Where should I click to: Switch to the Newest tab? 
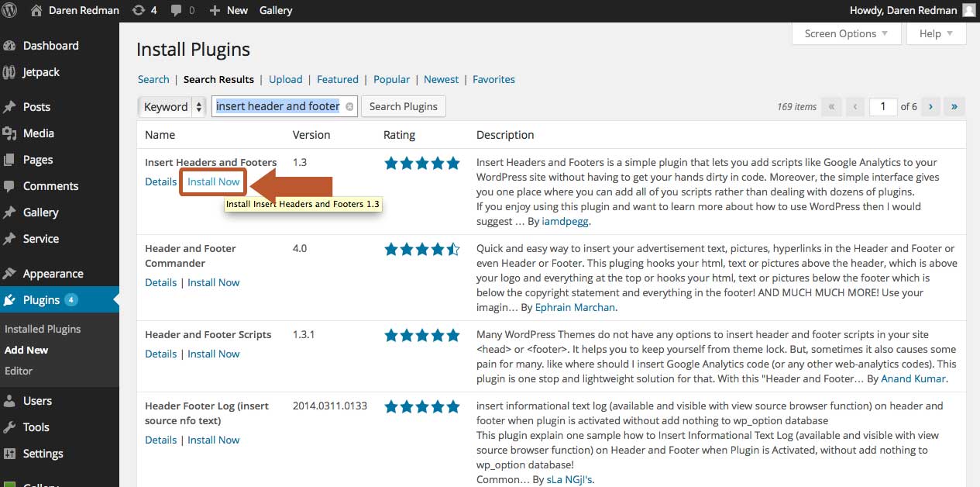(442, 79)
